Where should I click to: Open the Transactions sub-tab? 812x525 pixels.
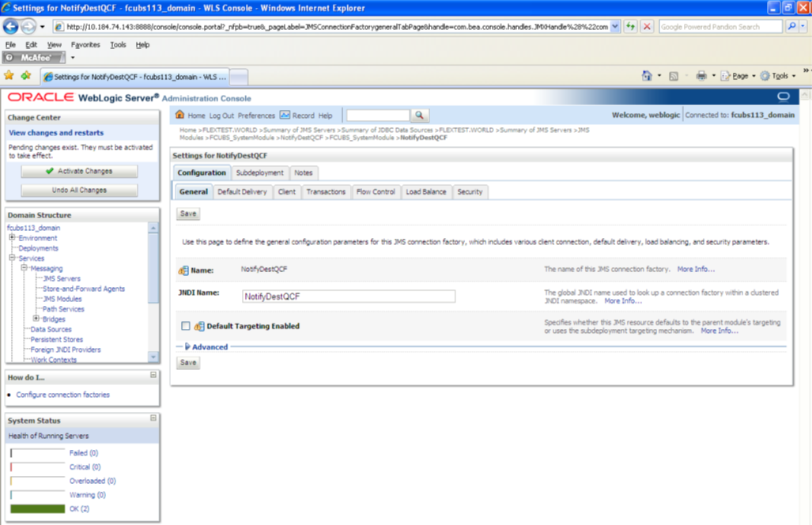click(326, 191)
